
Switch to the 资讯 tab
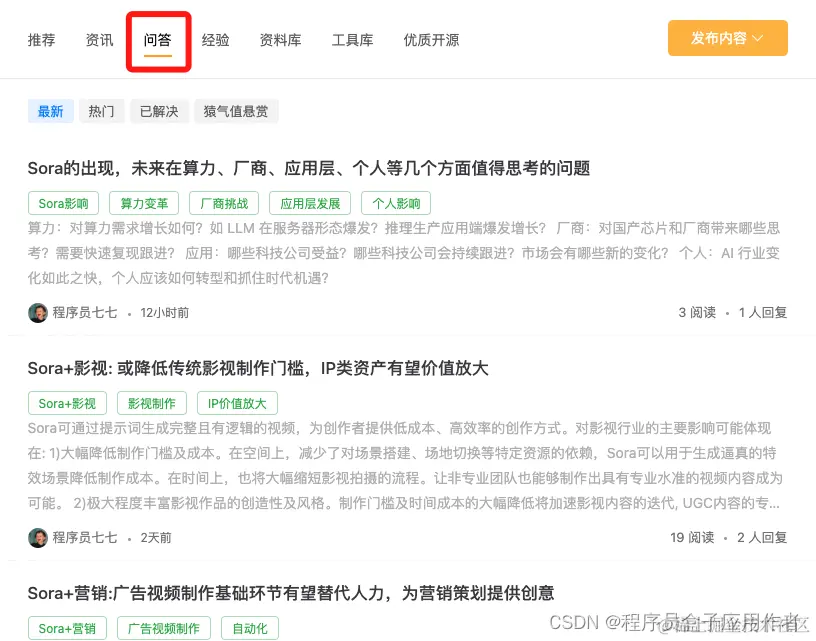[x=99, y=40]
